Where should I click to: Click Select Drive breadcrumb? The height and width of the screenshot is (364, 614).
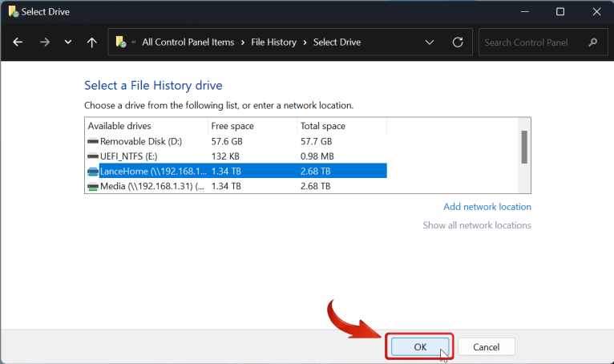(x=337, y=42)
